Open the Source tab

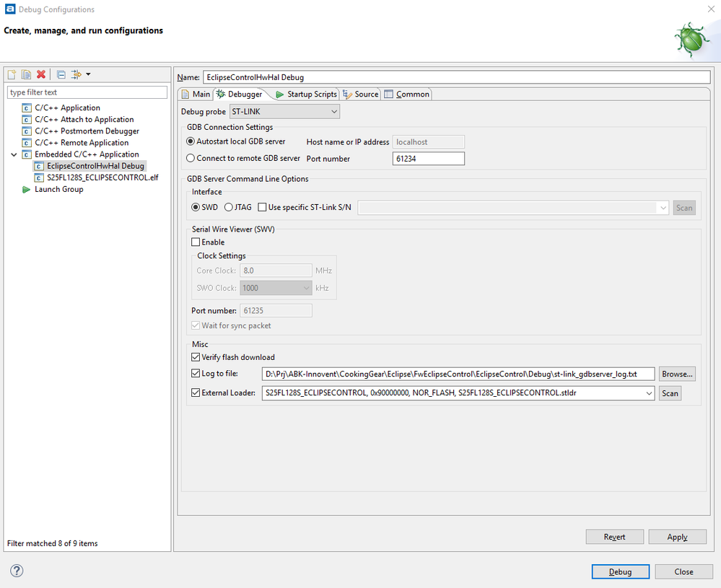361,95
